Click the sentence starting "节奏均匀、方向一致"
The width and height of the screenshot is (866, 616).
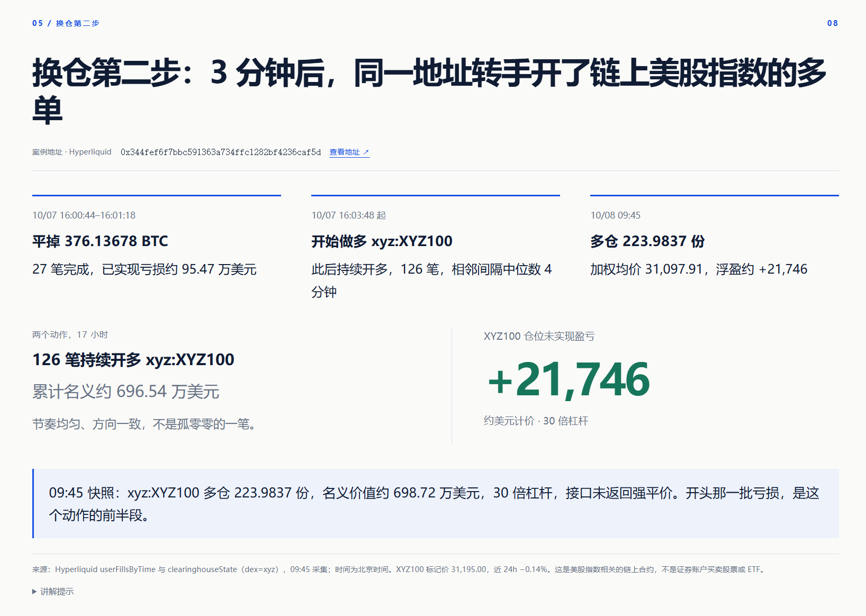coord(144,424)
